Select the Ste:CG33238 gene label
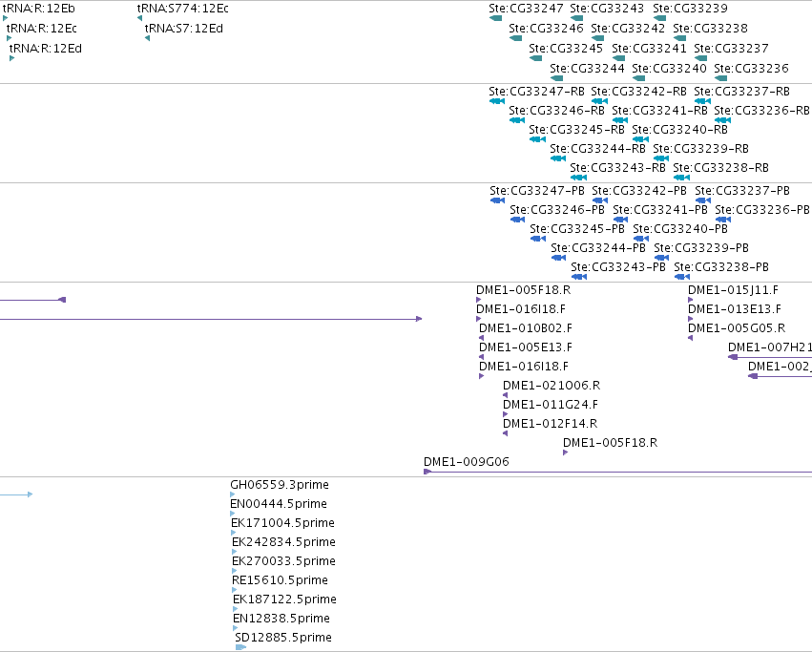 [x=711, y=28]
